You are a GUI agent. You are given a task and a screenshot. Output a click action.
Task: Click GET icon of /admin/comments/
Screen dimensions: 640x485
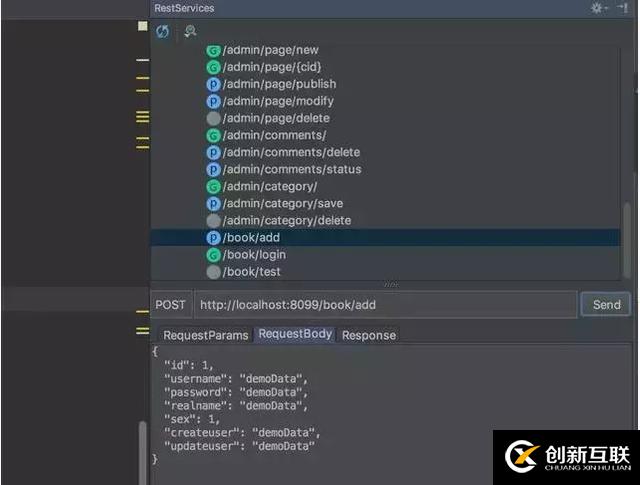coord(213,136)
